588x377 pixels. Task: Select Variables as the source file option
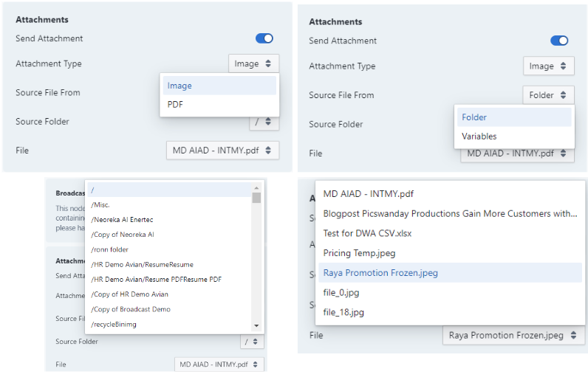pos(479,136)
